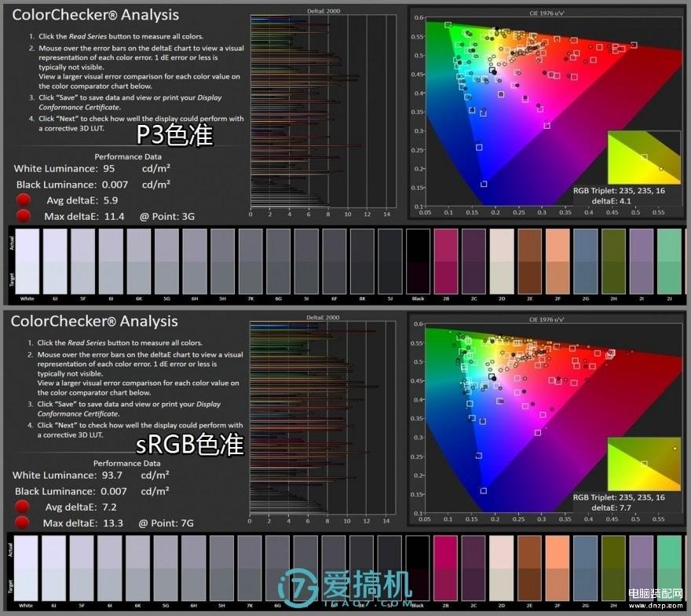The image size is (691, 616).
Task: Select the 2C purple swatch in P3 panel
Action: point(473,261)
